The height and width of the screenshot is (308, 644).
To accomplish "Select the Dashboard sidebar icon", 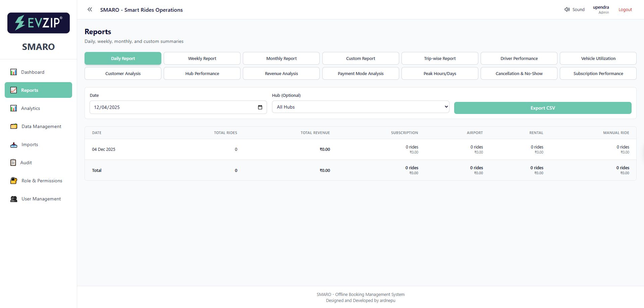I will pos(13,72).
